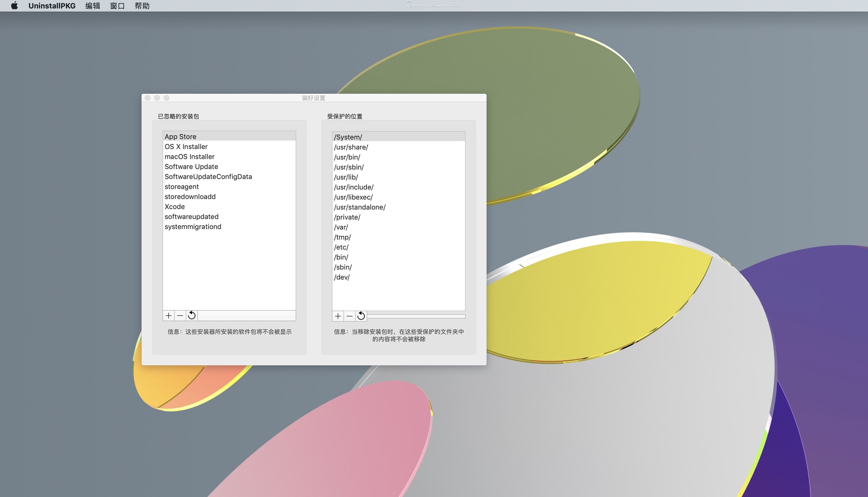Open the 帮助 menu
Viewport: 868px width, 497px height.
(142, 6)
